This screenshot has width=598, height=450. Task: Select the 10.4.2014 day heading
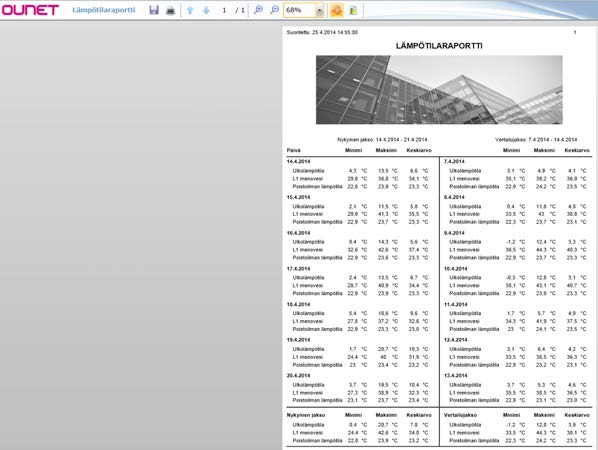point(455,268)
